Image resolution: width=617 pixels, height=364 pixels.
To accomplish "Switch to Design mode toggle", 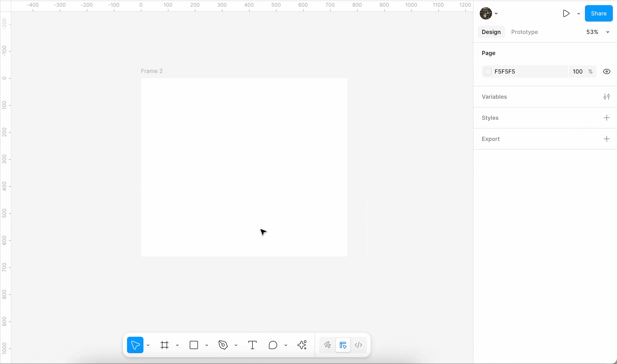I will pos(343,345).
